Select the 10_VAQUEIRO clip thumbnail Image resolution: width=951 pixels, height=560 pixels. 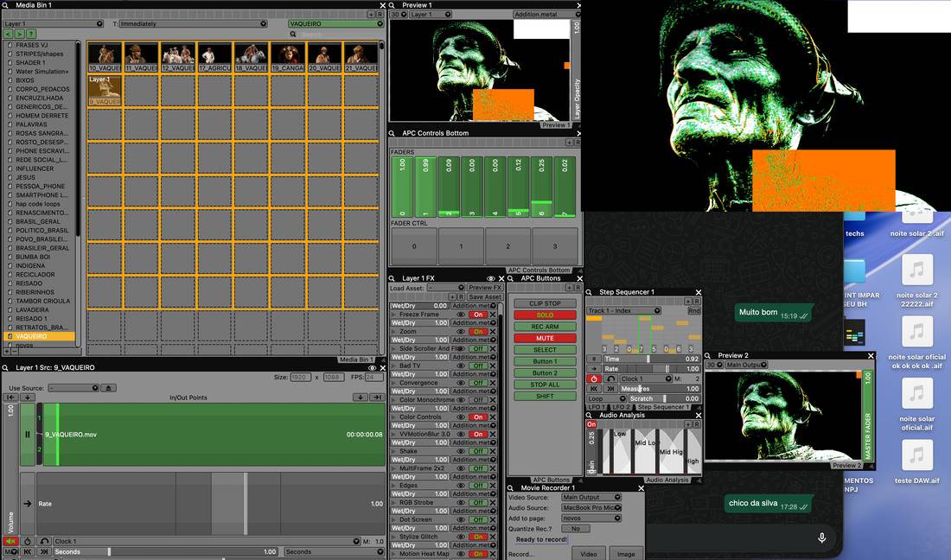click(105, 58)
